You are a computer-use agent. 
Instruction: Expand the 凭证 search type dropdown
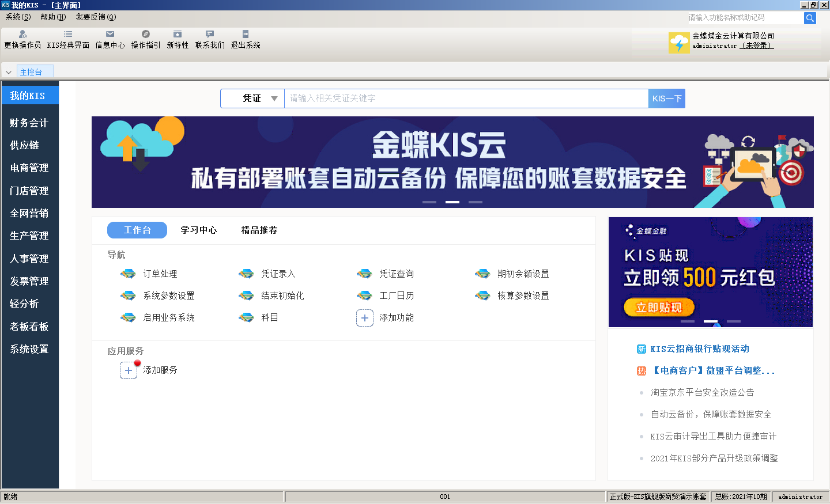274,98
